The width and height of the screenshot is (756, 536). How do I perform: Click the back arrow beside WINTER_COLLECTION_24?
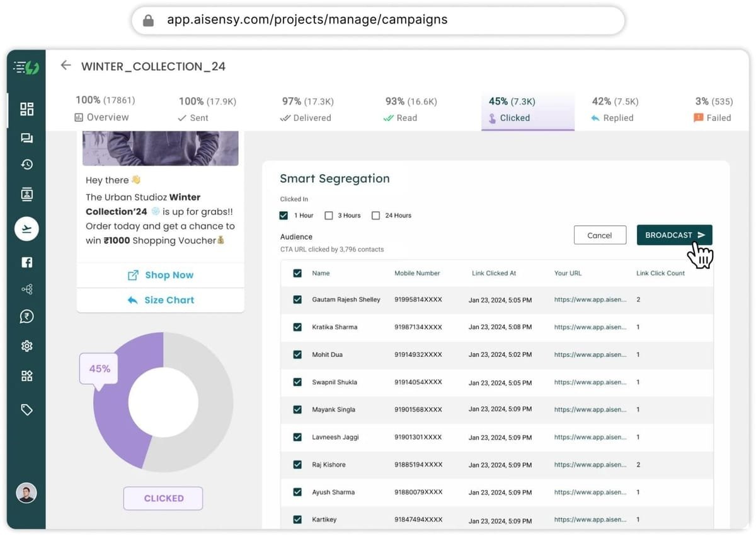pyautogui.click(x=66, y=66)
